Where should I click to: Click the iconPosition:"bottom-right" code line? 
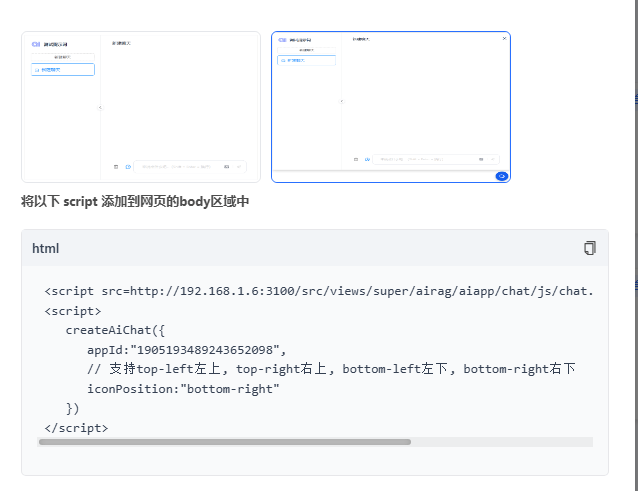point(183,389)
